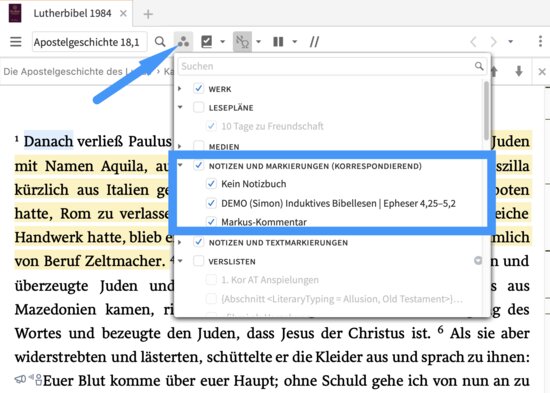Toggle the interlinear toolbar icon
The width and height of the screenshot is (550, 393).
tap(242, 41)
